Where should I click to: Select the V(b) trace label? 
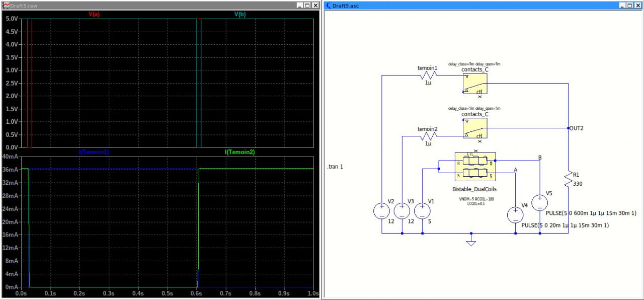click(240, 15)
